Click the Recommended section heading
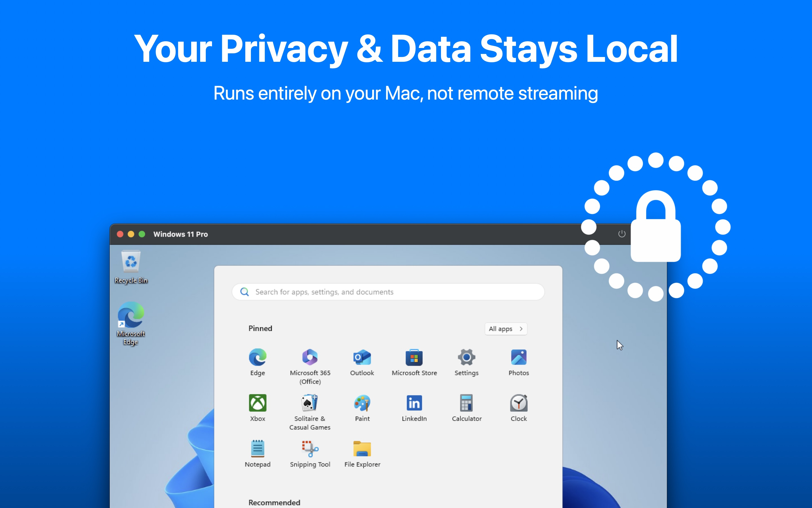The width and height of the screenshot is (812, 508). [x=274, y=502]
